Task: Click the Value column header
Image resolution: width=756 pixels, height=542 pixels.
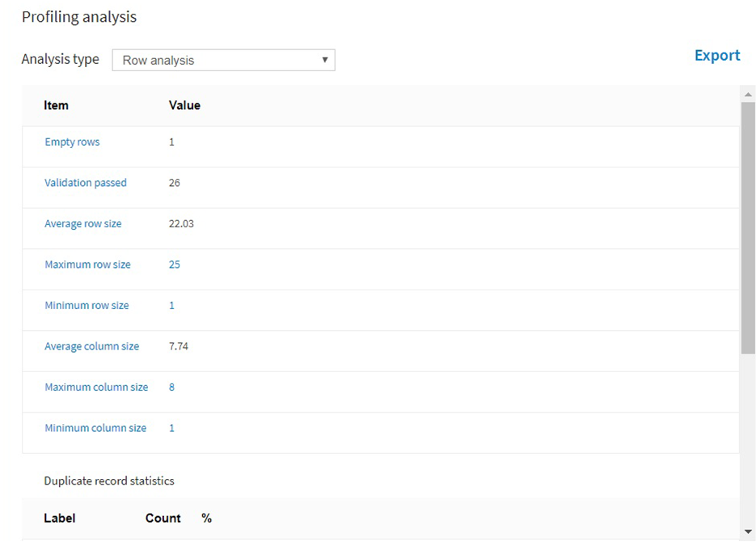Action: [x=184, y=105]
